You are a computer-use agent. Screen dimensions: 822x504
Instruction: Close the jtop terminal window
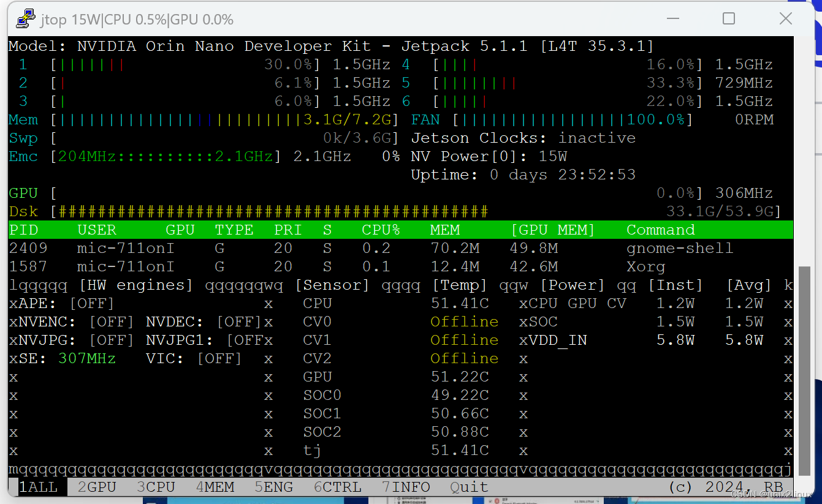[786, 19]
